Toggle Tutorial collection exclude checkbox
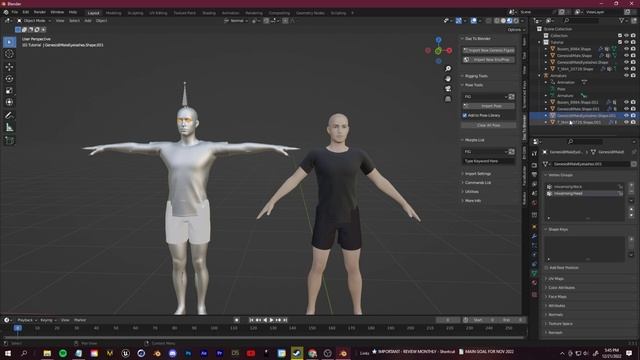The width and height of the screenshot is (640, 360). (x=620, y=42)
